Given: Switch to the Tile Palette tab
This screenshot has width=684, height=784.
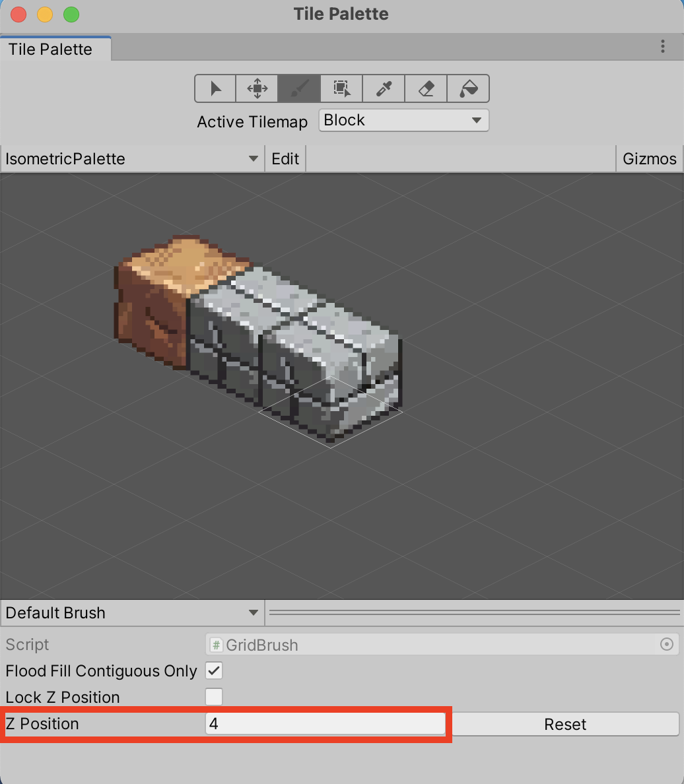Looking at the screenshot, I should tap(55, 49).
